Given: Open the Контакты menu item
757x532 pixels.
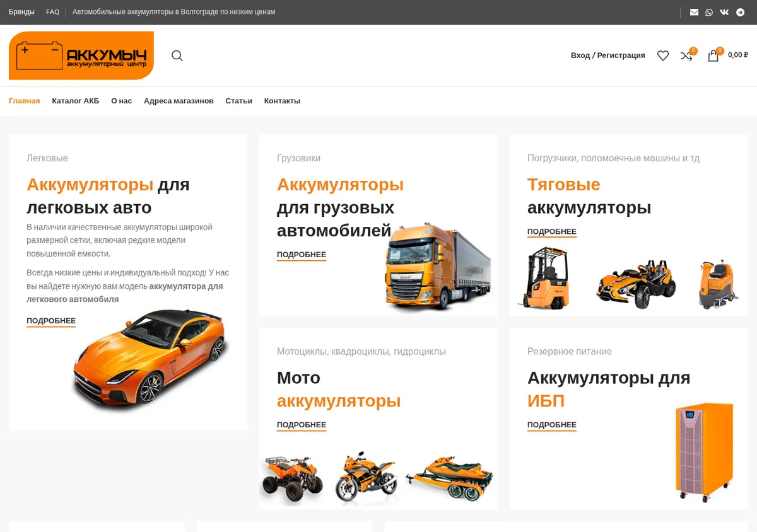Looking at the screenshot, I should pos(282,101).
